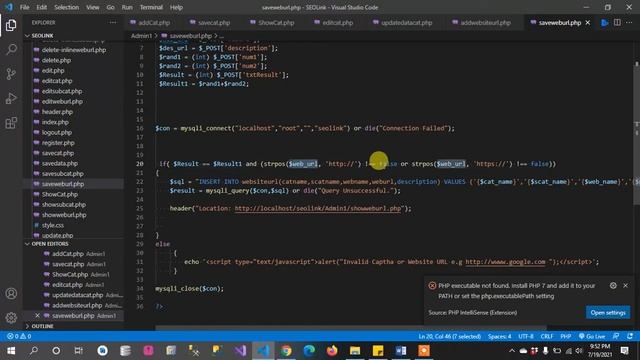Open register.php in the explorer
640x360 pixels.
pyautogui.click(x=58, y=143)
